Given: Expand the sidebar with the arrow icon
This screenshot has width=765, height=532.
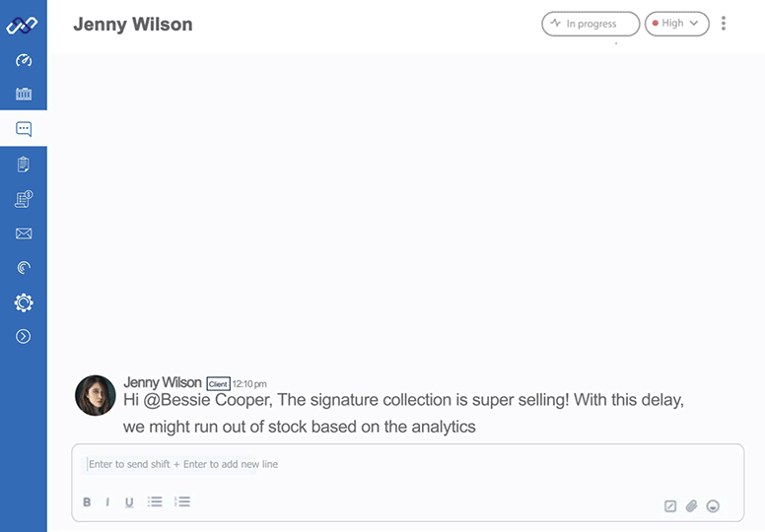Looking at the screenshot, I should 24,337.
